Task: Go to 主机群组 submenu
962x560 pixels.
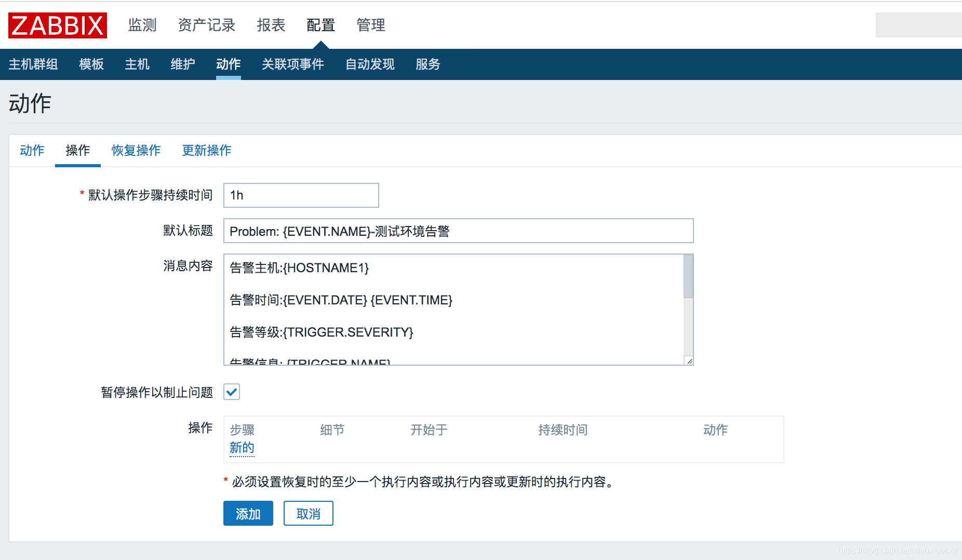Action: click(33, 64)
